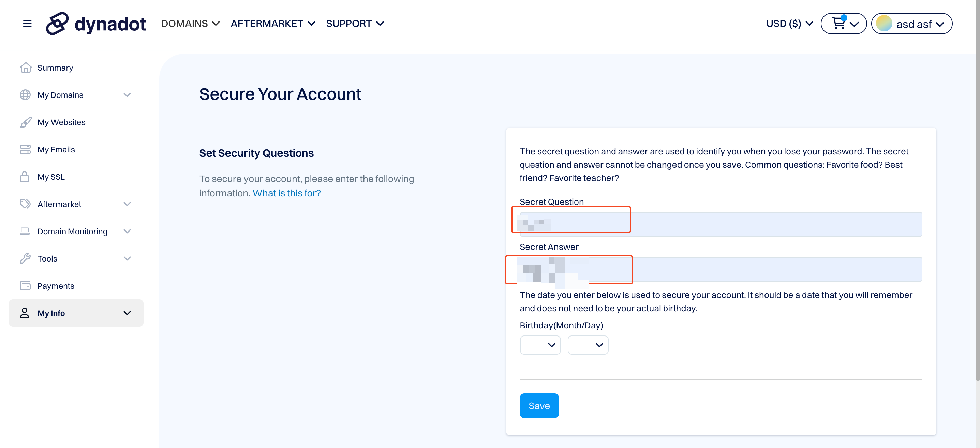Open the SUPPORT top menu

tap(355, 24)
